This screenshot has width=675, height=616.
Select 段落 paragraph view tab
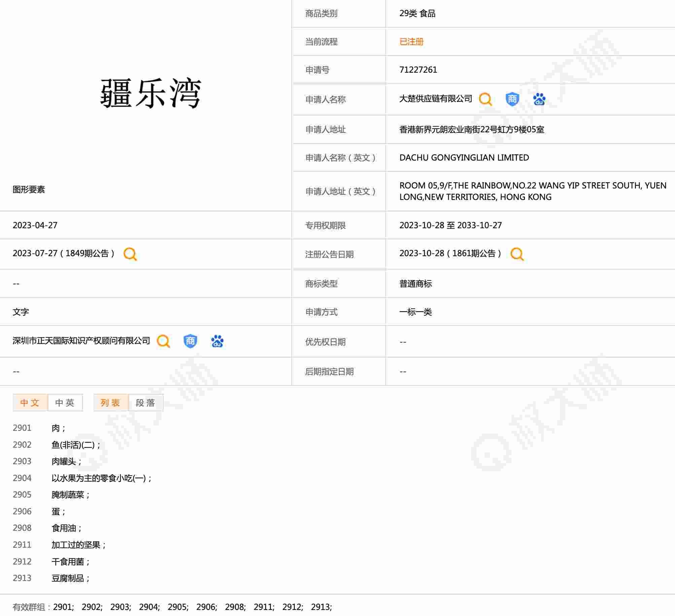[146, 403]
